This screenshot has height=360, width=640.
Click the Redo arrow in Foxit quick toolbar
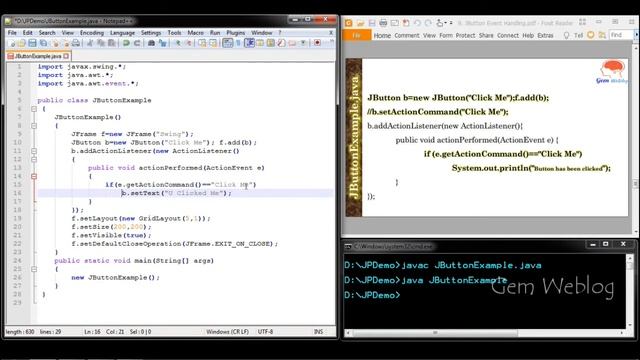click(428, 23)
